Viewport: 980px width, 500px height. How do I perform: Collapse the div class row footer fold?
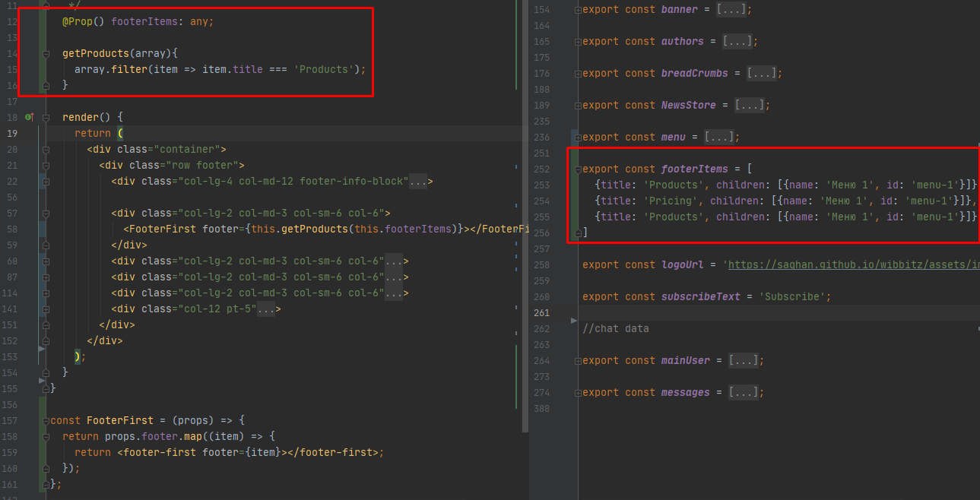point(46,165)
